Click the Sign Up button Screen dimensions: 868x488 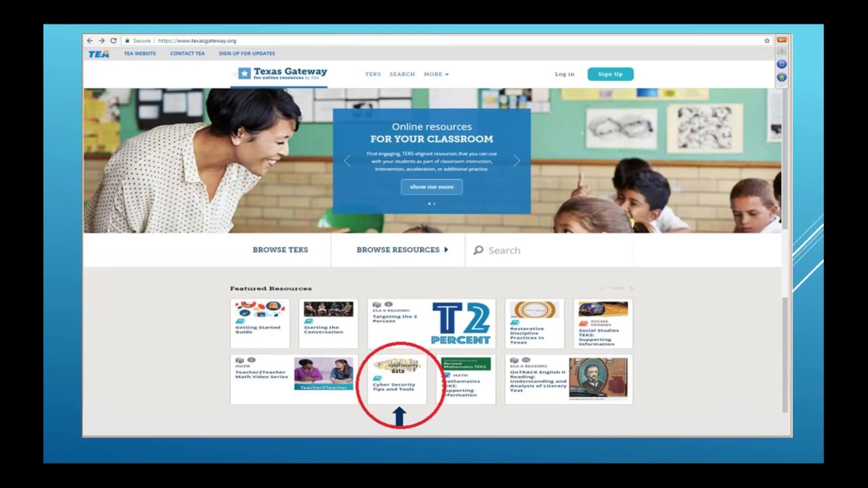(610, 74)
